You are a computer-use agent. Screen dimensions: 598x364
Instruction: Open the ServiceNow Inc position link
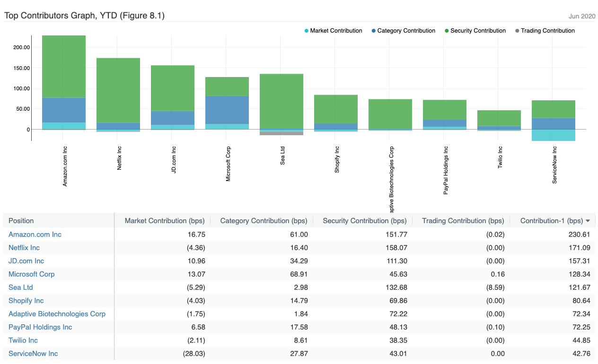tap(33, 354)
